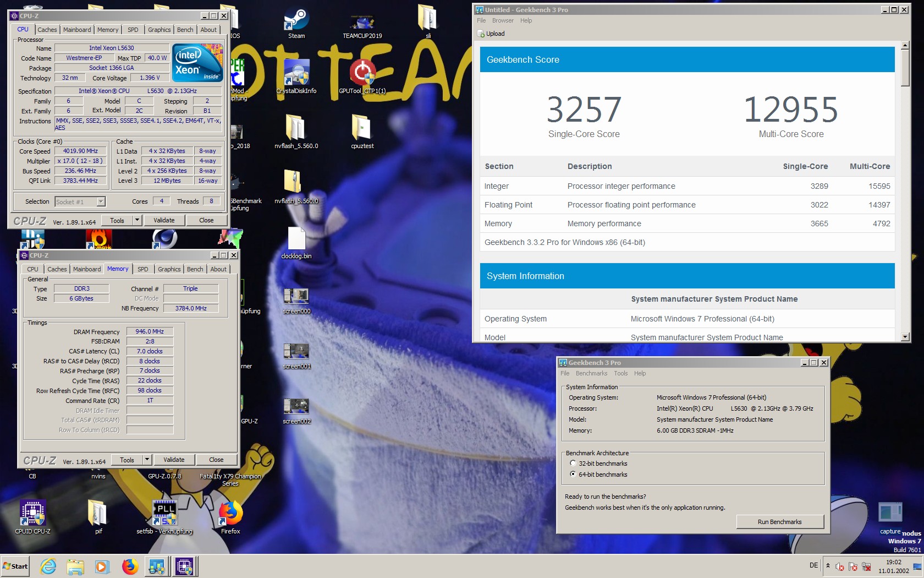Open the Start menu

[15, 566]
